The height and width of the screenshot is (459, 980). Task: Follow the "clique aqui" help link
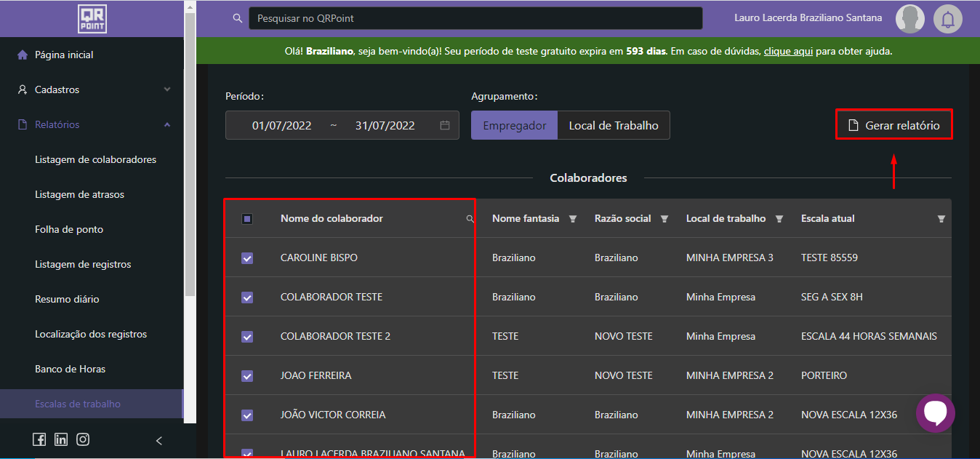788,52
